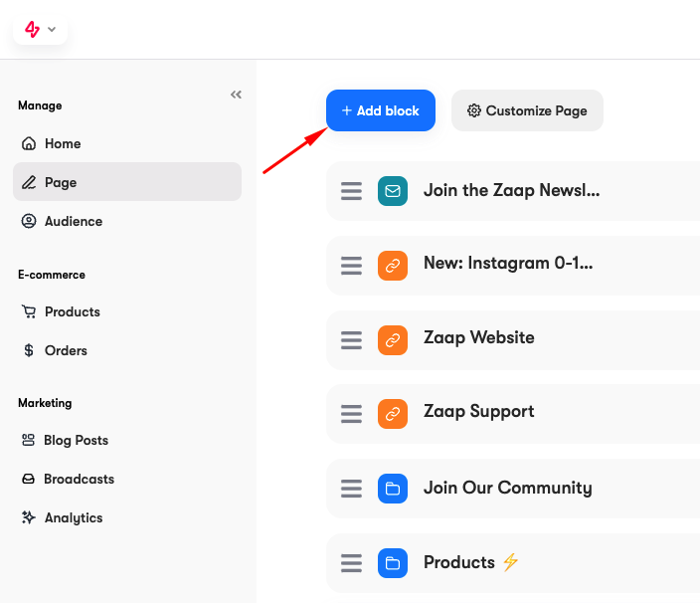Click the orange link icon for Zaap Website
Viewport: 700px width, 603px height.
coord(393,340)
